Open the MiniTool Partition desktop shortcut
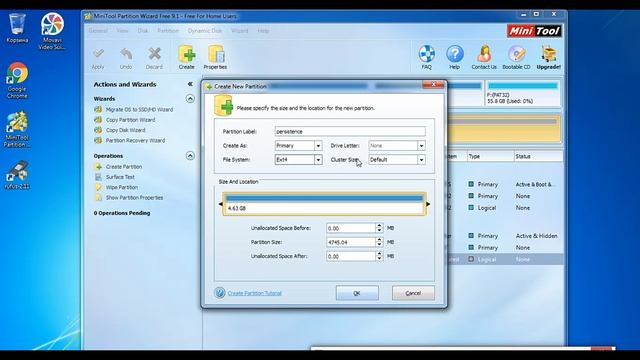Image resolution: width=640 pixels, height=360 pixels. [17, 129]
